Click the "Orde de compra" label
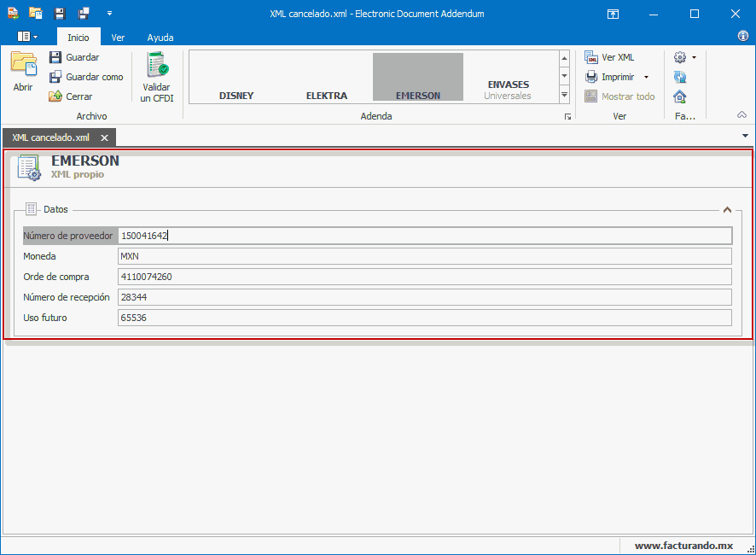 (x=56, y=277)
